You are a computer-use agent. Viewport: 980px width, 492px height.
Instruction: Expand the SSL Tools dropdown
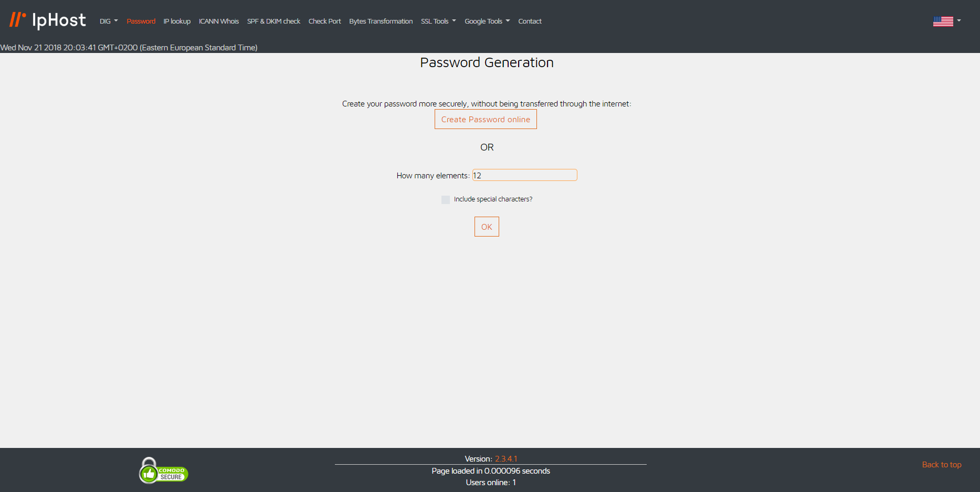[x=438, y=21]
